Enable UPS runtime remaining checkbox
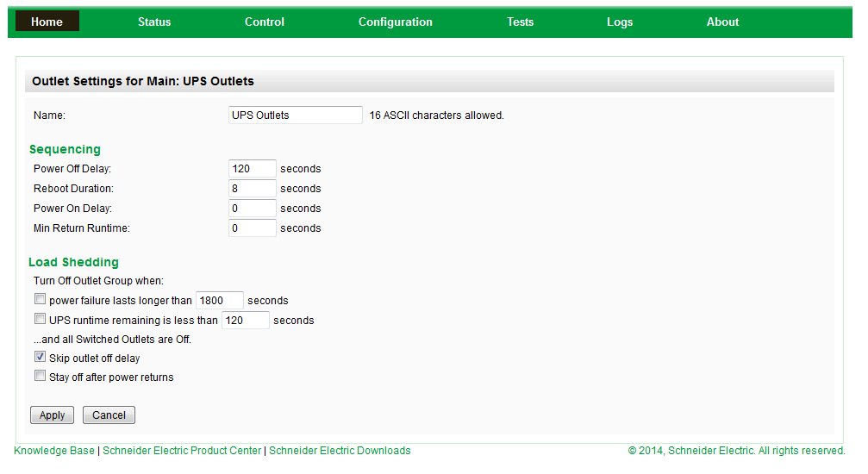 click(x=40, y=319)
